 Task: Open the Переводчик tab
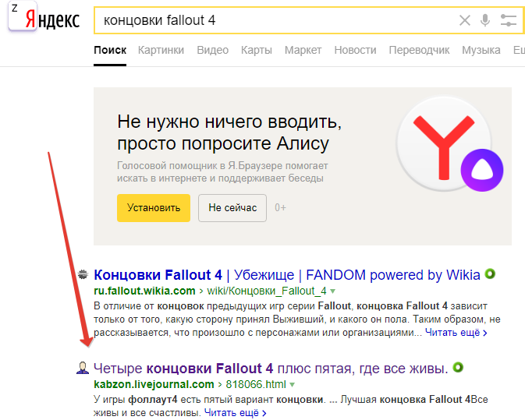point(419,50)
